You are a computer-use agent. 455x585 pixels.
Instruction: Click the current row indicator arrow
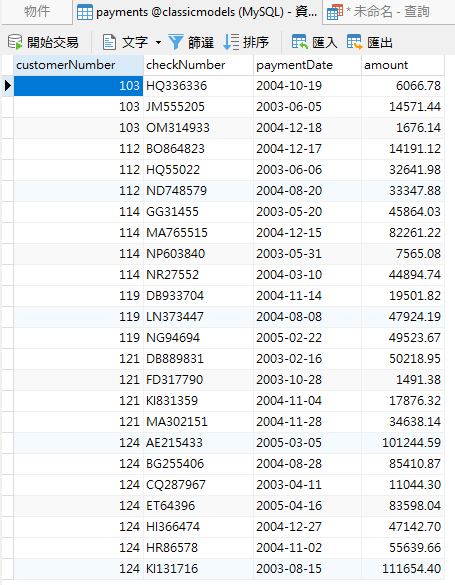pyautogui.click(x=7, y=86)
